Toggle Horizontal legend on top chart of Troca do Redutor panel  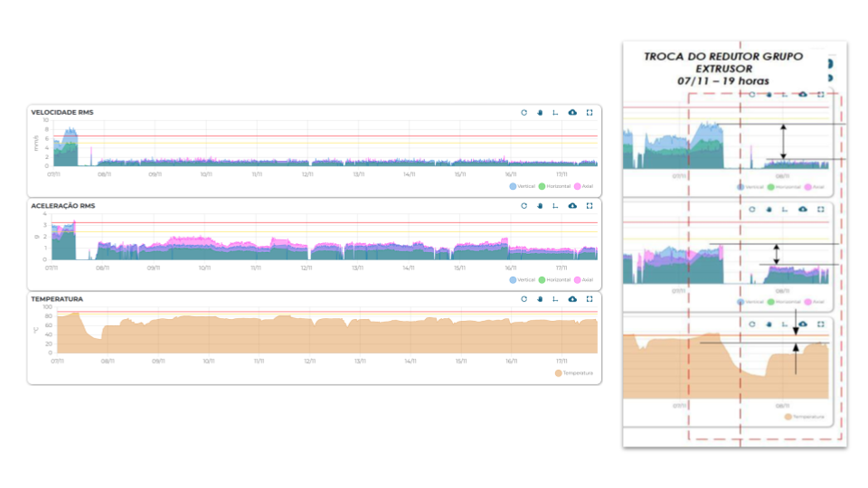pos(784,187)
